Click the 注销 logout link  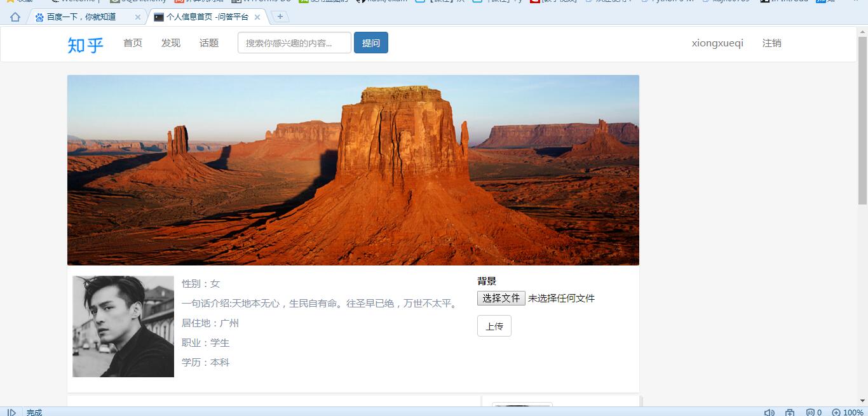[x=772, y=43]
